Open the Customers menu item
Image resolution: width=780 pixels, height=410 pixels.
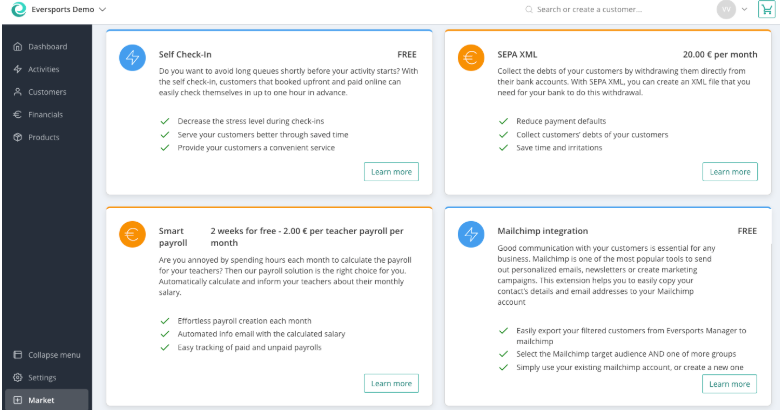[47, 92]
